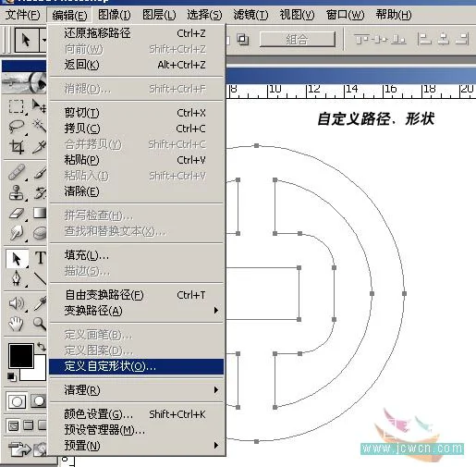Select the Move tool in toolbox
476x467 pixels.
pos(39,106)
